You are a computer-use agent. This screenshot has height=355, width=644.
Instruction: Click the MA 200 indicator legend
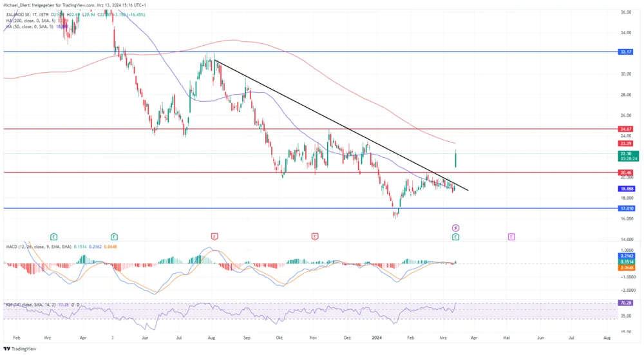29,21
